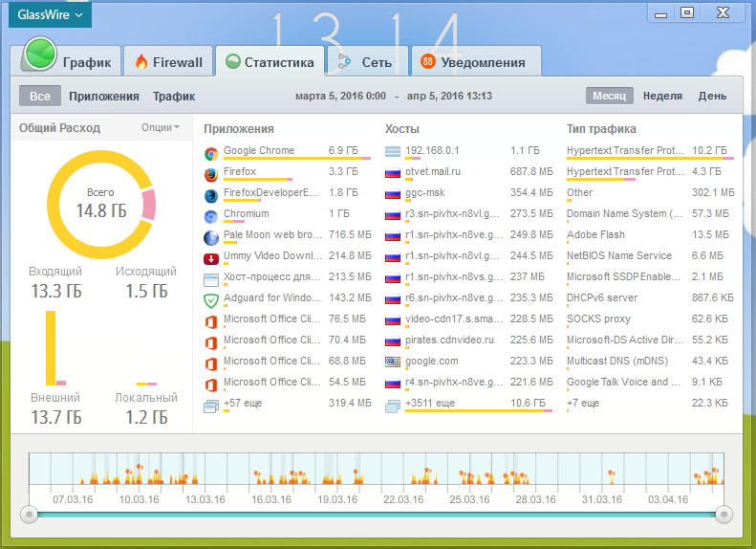This screenshot has width=756, height=549.
Task: Click the Russian flag beside pirates.cdnvideo.ru
Action: (x=393, y=341)
